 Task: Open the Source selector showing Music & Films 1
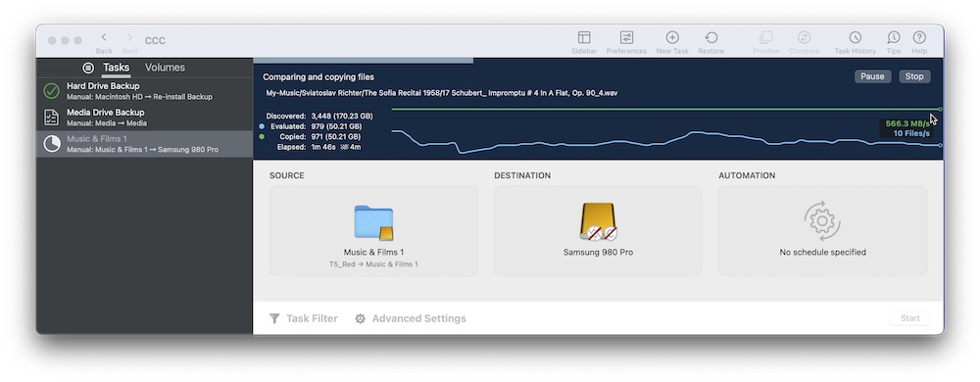[373, 230]
